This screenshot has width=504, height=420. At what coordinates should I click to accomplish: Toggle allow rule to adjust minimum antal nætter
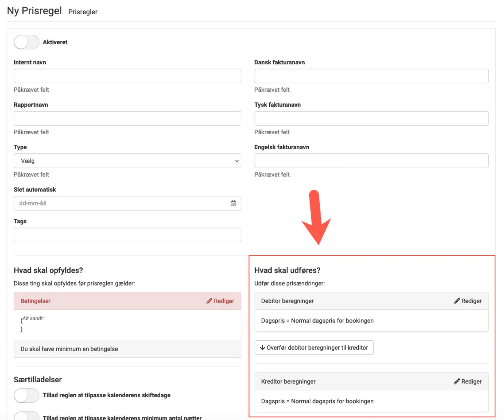tap(26, 416)
